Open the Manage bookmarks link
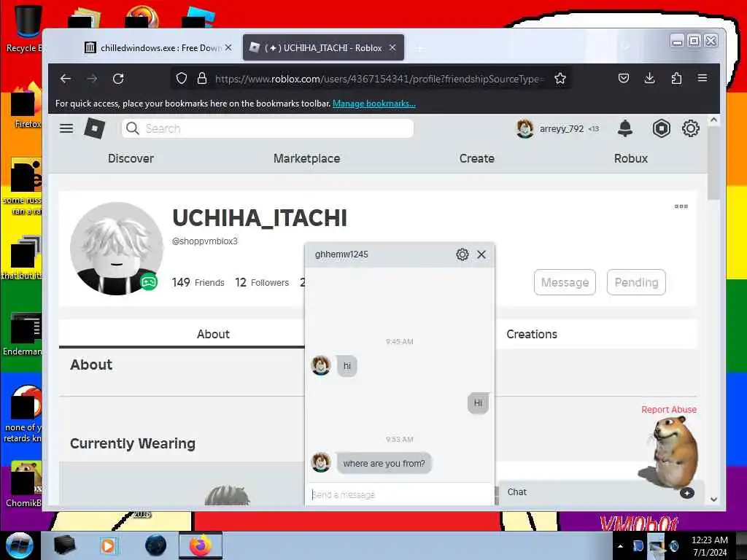 (x=374, y=104)
